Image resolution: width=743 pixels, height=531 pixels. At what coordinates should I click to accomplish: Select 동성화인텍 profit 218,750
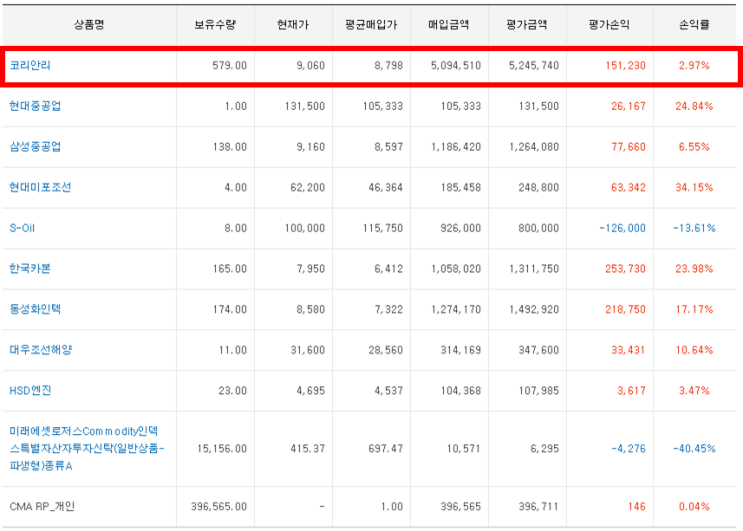(625, 310)
